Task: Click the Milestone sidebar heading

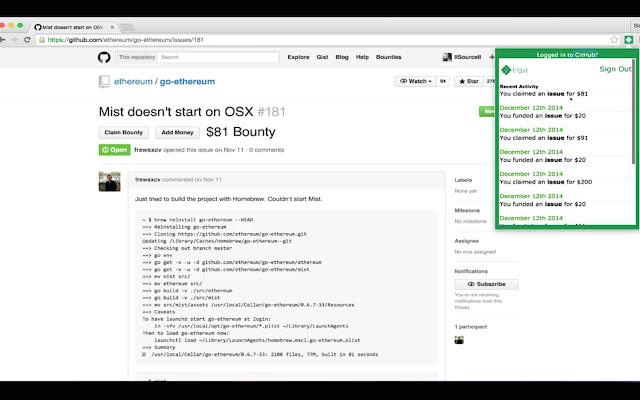Action: pyautogui.click(x=467, y=211)
